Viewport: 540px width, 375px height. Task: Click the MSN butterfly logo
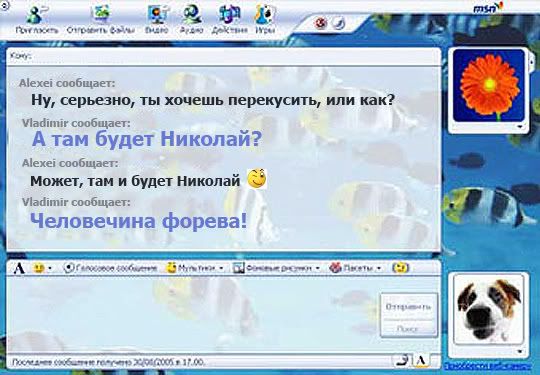coord(488,8)
